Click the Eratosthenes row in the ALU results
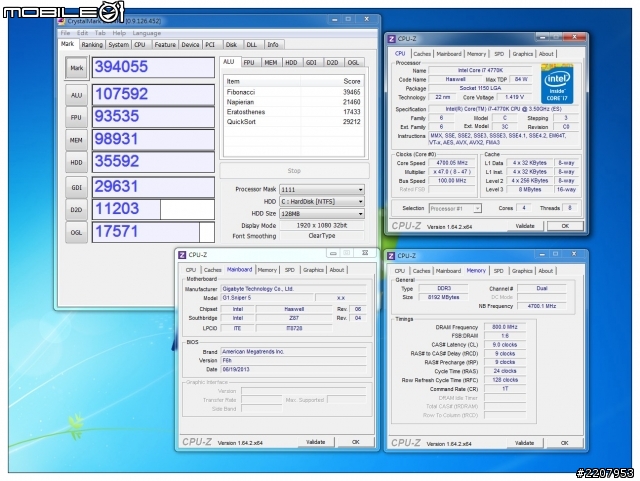The width and height of the screenshot is (640, 481). point(293,112)
